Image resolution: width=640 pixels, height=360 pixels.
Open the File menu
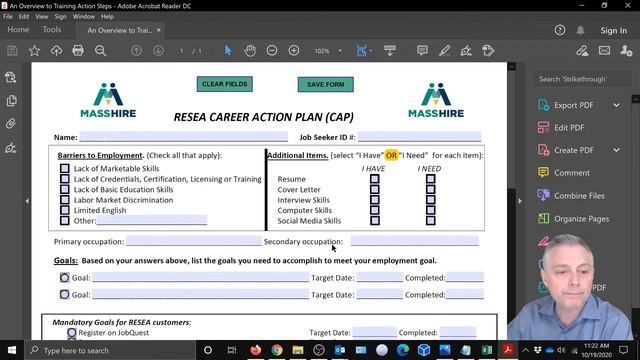pyautogui.click(x=8, y=17)
